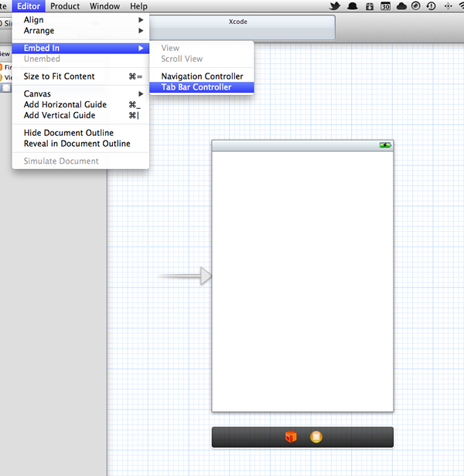Click the Arrange submenu arrow
Viewport: 464px width, 476px height.
tap(141, 31)
